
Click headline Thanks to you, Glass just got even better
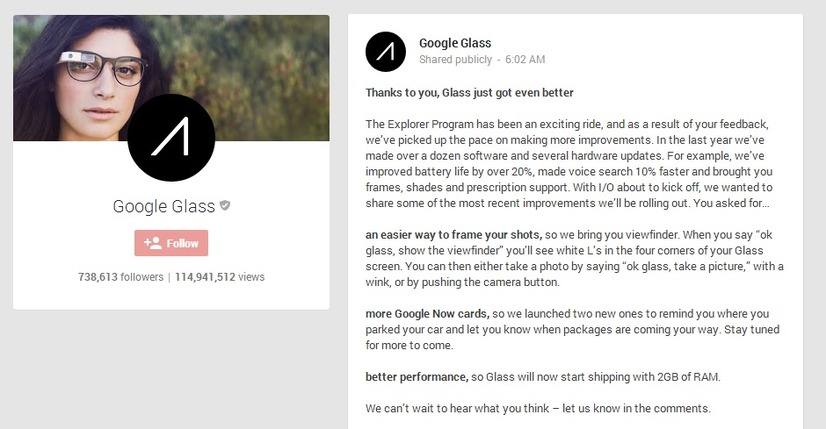click(469, 93)
